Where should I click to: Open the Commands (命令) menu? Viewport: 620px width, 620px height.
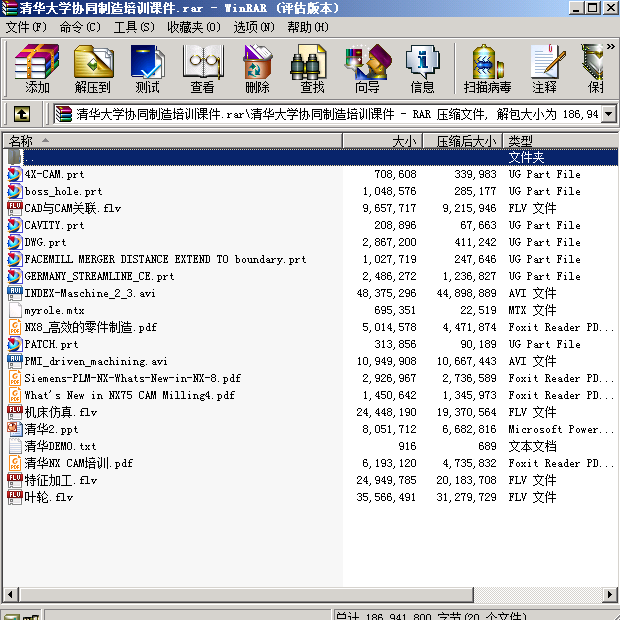[80, 27]
